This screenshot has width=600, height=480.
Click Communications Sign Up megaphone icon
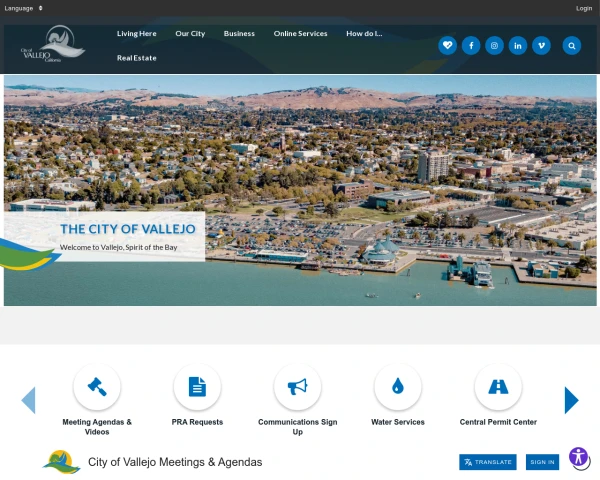pos(297,387)
